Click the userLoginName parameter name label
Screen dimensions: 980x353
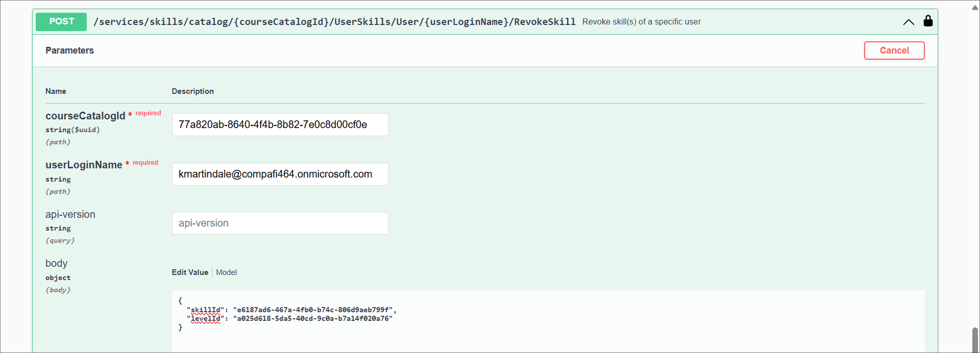[x=84, y=165]
